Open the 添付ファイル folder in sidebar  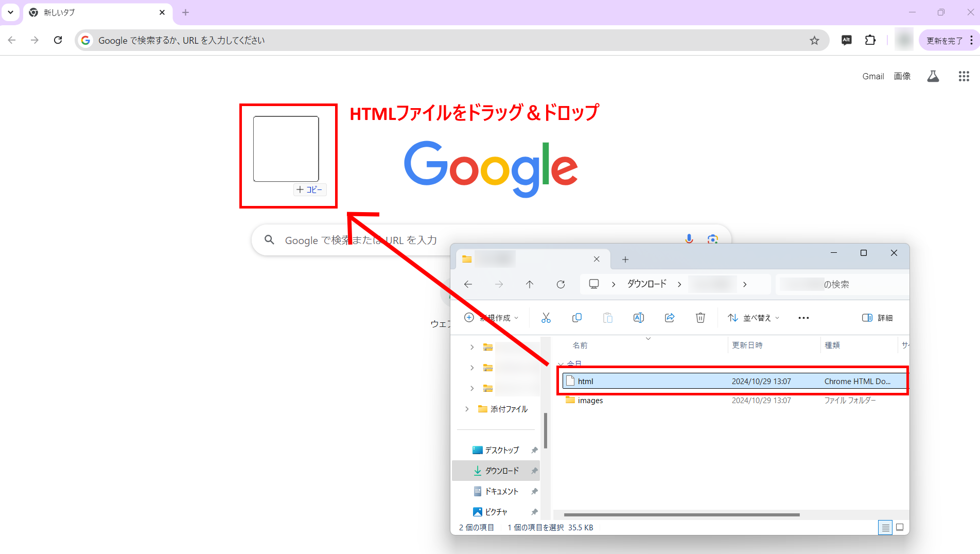[x=503, y=409]
